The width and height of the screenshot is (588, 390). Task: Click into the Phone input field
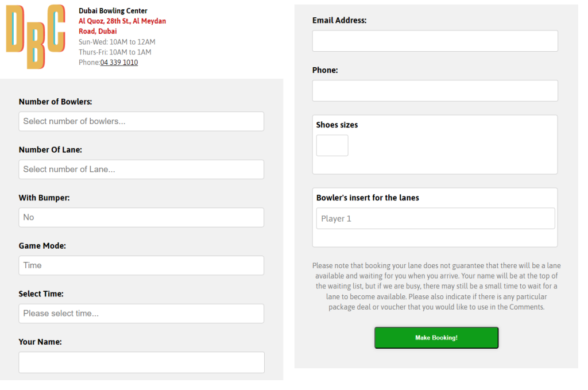435,91
